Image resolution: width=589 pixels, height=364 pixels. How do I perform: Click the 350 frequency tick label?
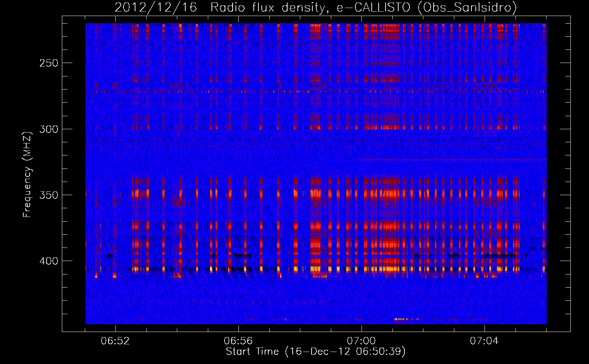[x=49, y=195]
